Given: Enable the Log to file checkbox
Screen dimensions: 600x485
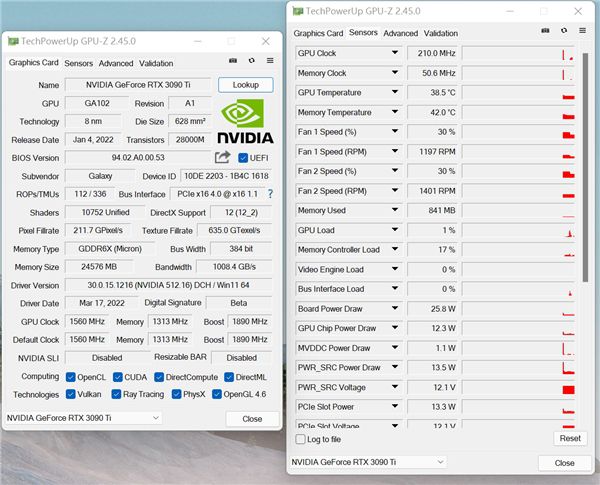Looking at the screenshot, I should point(300,439).
